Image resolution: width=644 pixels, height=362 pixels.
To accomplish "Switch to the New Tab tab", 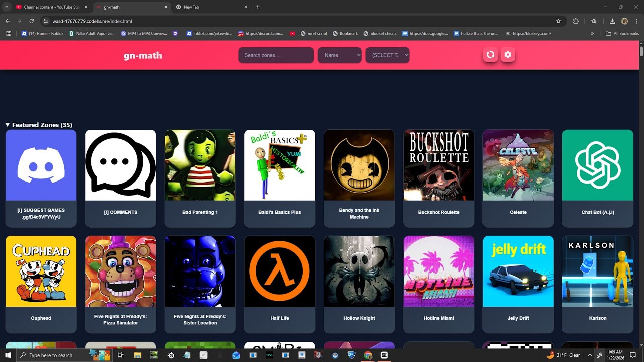I will tap(211, 7).
